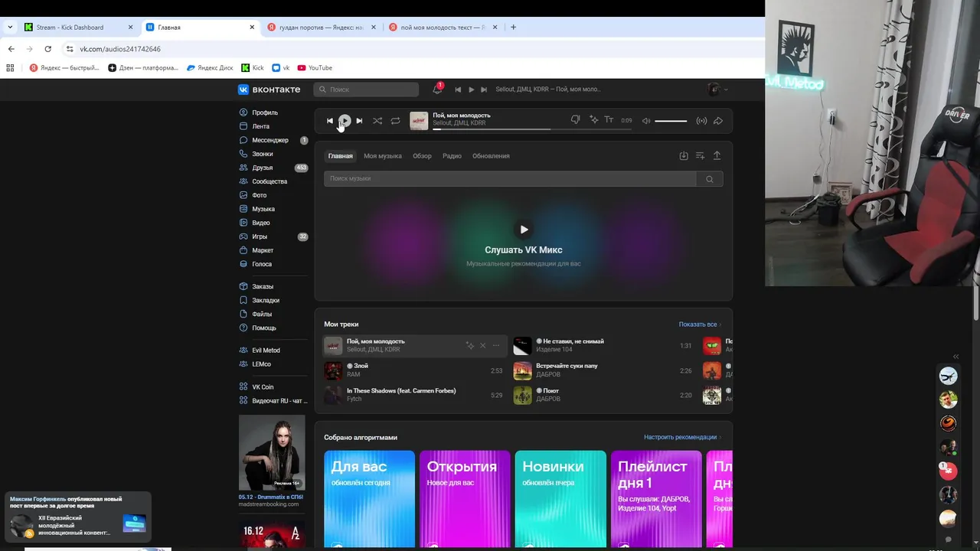Open the Новинки playlist card
980x551 pixels.
click(560, 499)
